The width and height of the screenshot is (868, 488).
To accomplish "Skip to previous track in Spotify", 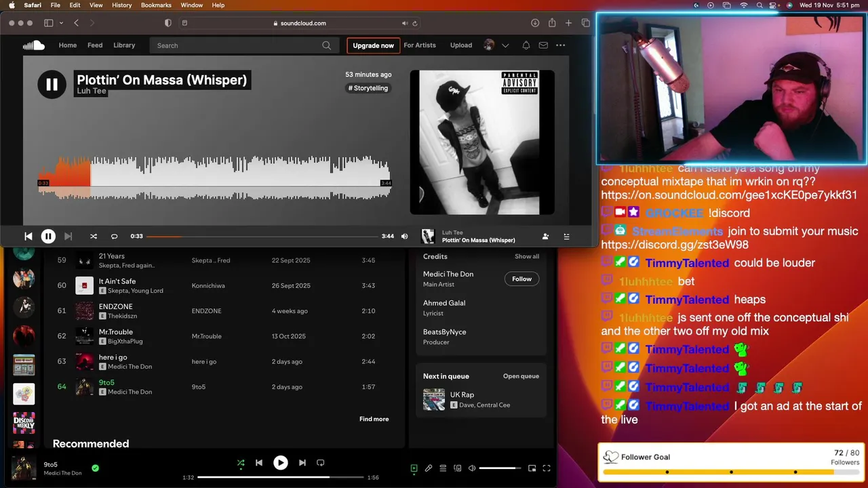I will pyautogui.click(x=259, y=463).
